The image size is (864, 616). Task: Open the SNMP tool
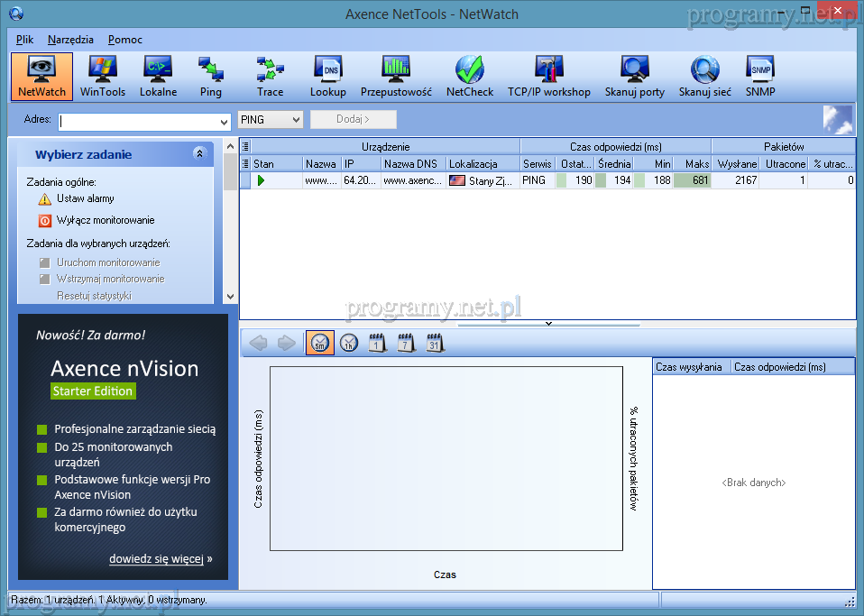click(760, 77)
